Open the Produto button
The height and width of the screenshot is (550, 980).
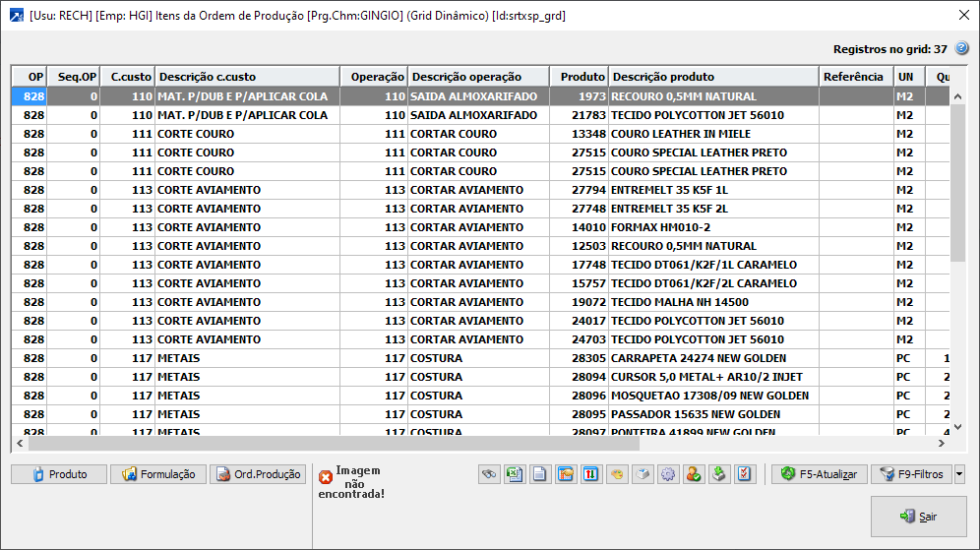pyautogui.click(x=58, y=474)
